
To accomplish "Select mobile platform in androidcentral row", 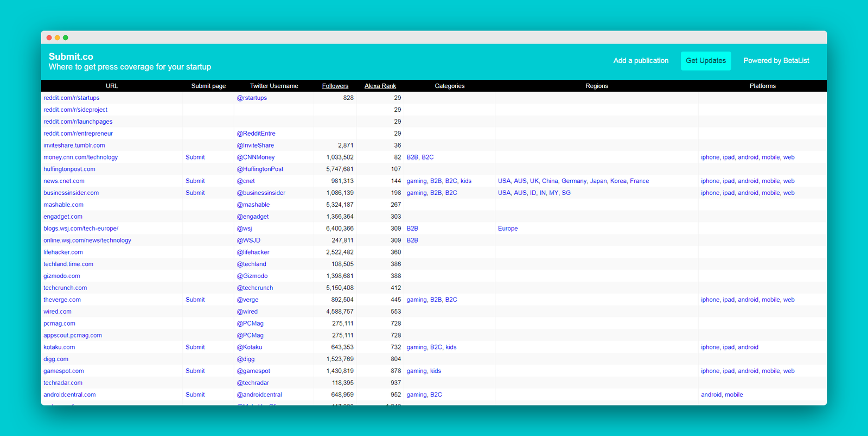I will pos(734,395).
